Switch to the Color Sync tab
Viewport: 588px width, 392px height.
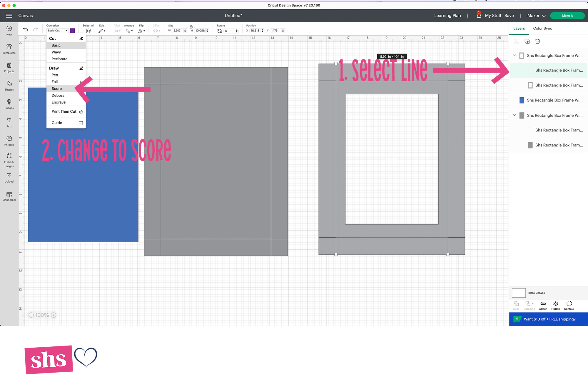542,28
